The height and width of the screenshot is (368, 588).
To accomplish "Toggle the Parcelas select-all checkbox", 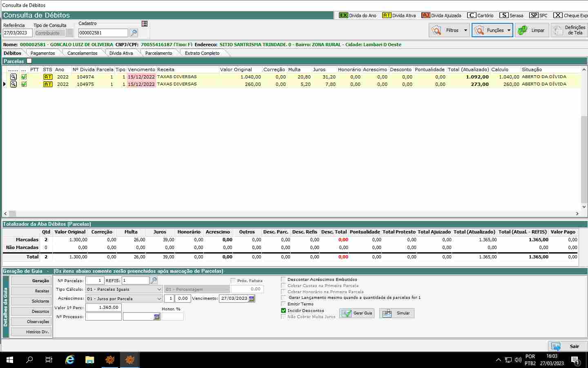I will pyautogui.click(x=29, y=61).
